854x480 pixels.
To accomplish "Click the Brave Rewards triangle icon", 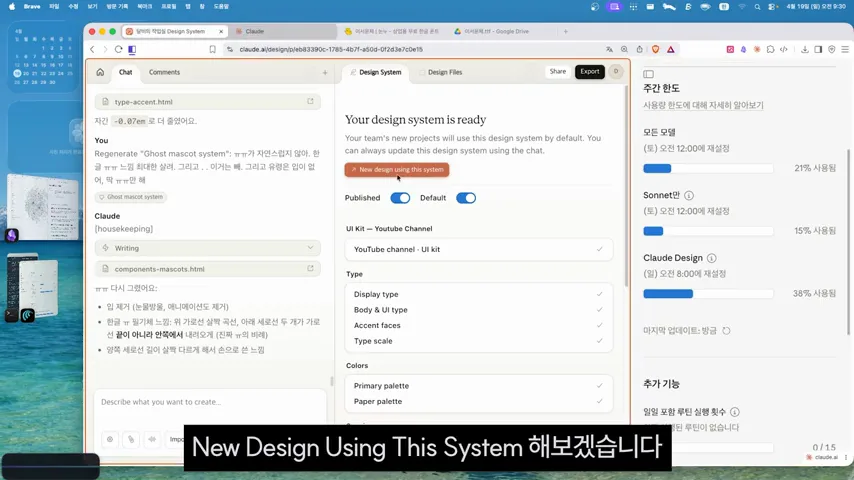I will point(670,49).
